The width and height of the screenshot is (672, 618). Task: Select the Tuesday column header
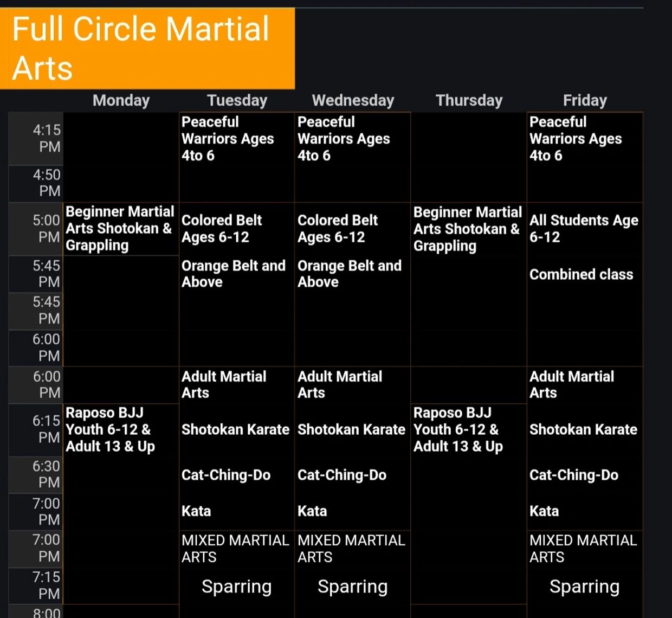click(237, 101)
